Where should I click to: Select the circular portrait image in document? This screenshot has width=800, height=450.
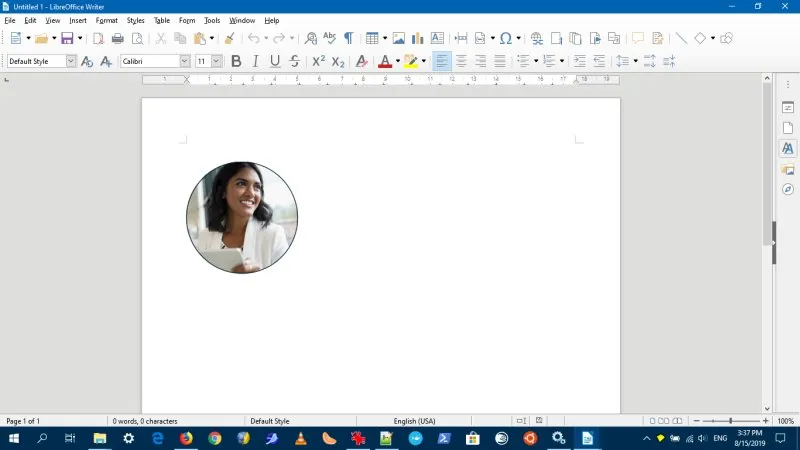pyautogui.click(x=242, y=218)
